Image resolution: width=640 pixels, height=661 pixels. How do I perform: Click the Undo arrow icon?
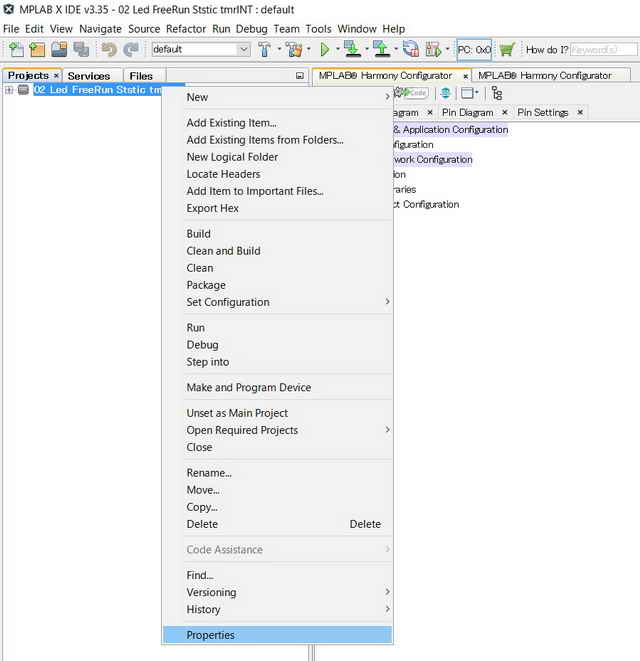(x=109, y=49)
